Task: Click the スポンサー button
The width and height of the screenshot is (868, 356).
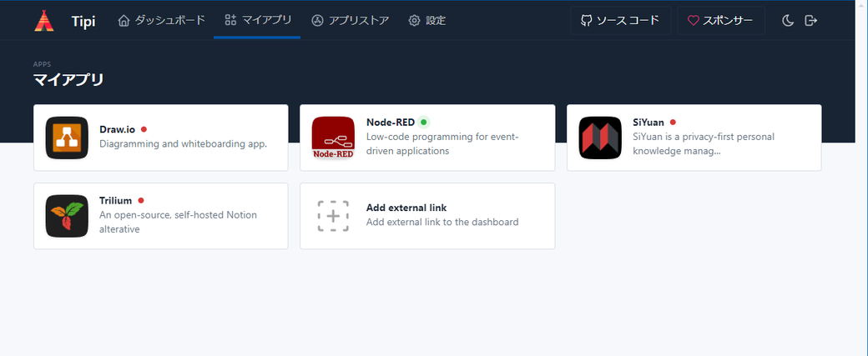Action: click(721, 20)
